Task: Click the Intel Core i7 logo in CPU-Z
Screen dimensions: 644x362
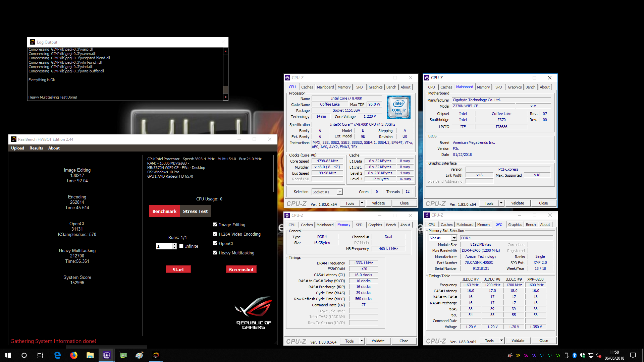Action: point(398,107)
